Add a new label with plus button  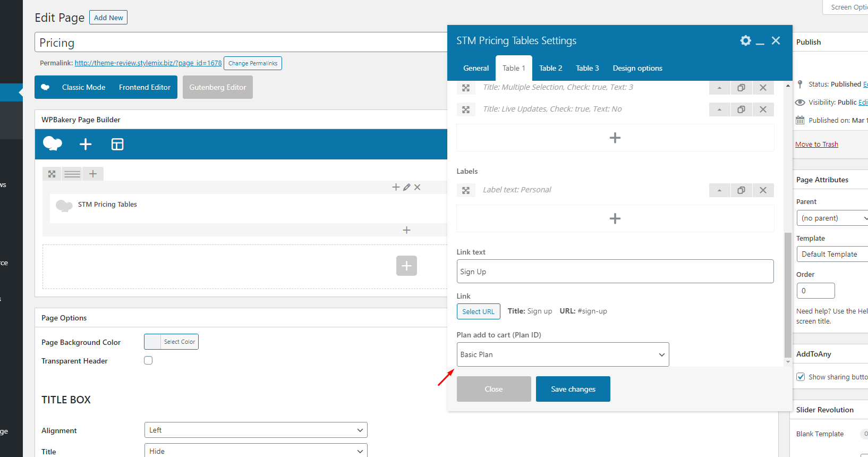[615, 218]
